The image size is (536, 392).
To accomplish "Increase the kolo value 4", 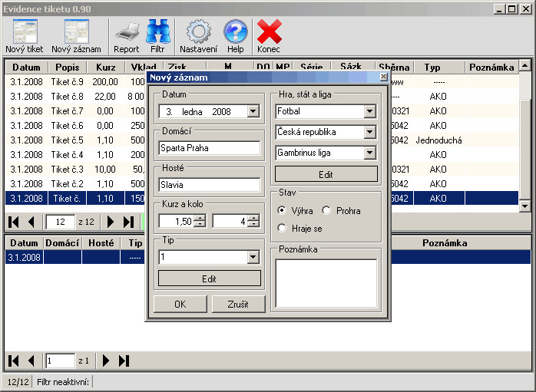I will click(253, 218).
